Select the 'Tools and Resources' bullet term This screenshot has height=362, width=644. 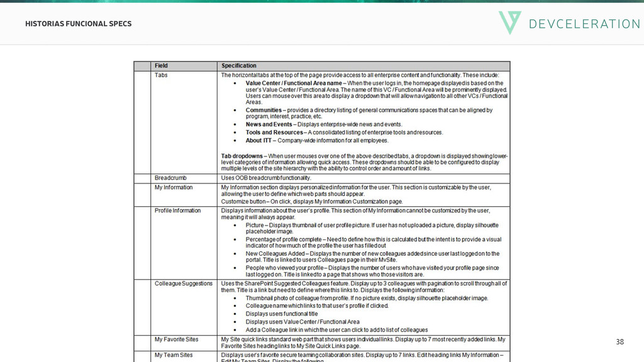274,133
